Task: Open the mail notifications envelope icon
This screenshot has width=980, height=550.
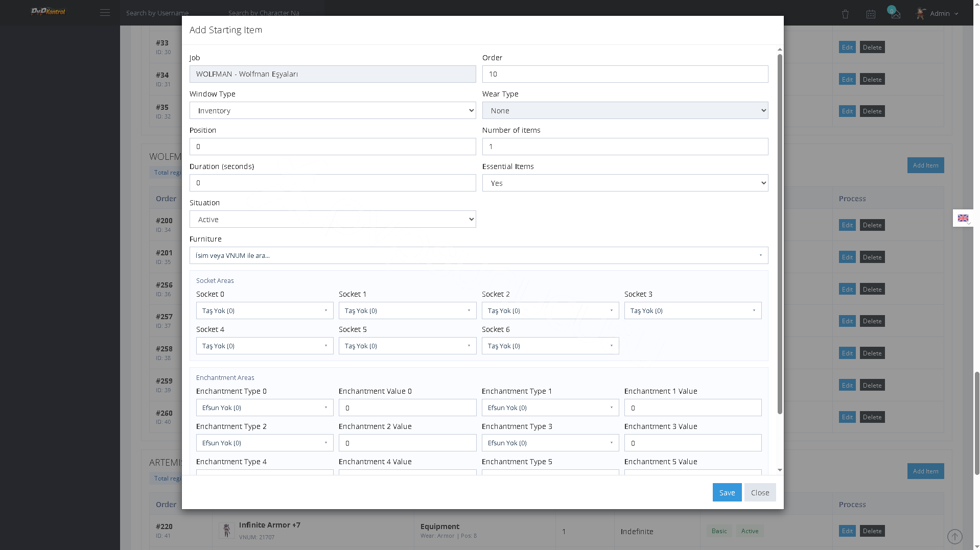Action: pyautogui.click(x=895, y=14)
